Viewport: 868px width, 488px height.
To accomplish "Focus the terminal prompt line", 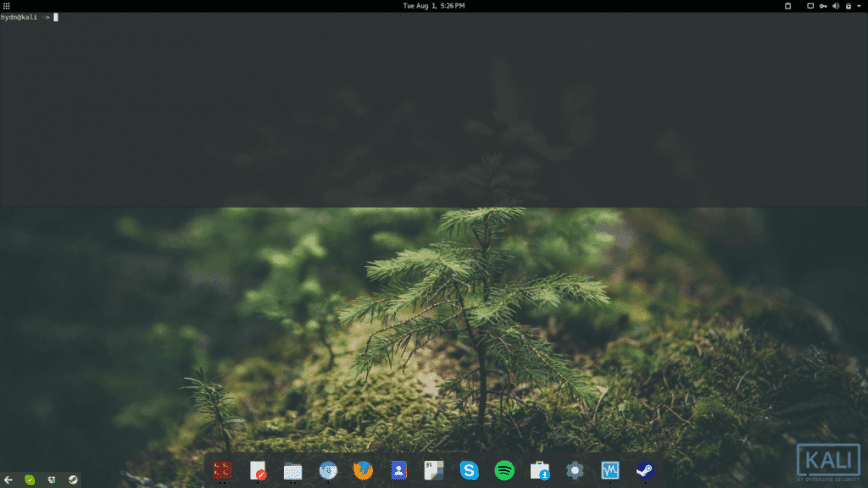I will coord(29,17).
